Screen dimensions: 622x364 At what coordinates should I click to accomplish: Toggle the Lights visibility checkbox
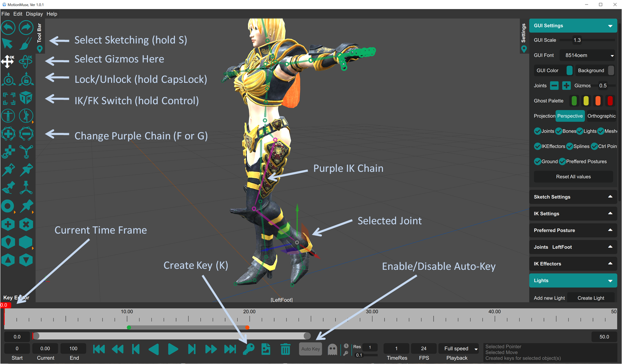[x=580, y=131]
